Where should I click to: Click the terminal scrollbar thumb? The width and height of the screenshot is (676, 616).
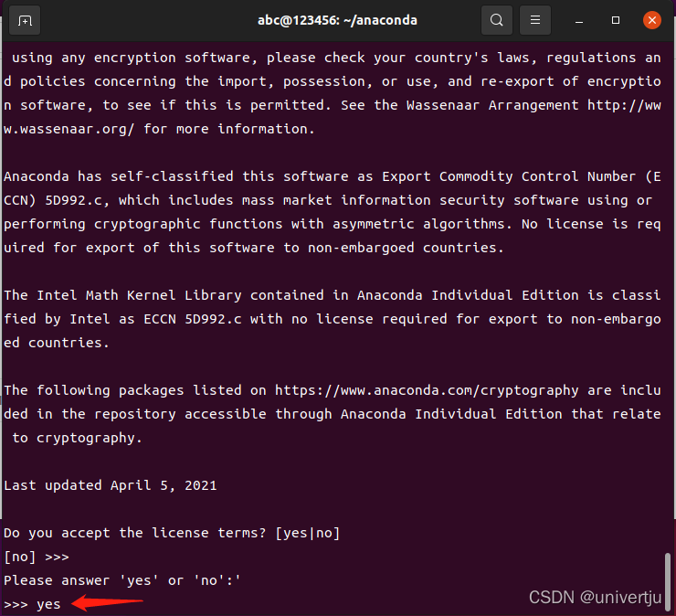668,581
